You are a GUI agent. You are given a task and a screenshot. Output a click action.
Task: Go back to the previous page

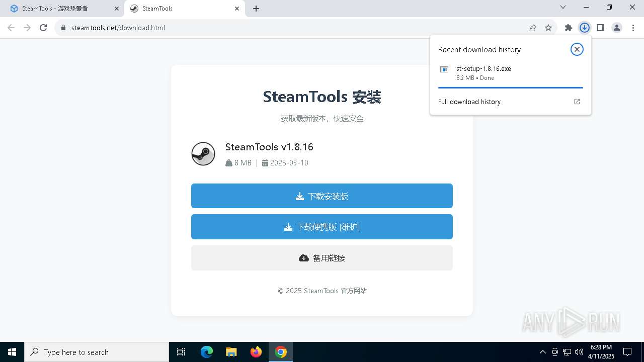11,28
